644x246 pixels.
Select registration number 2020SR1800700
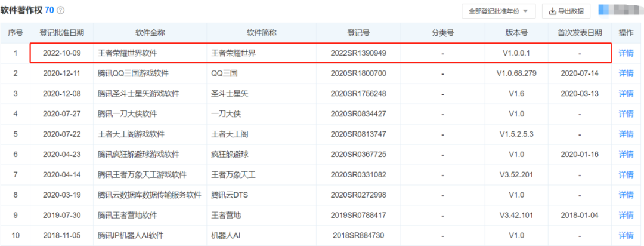pos(358,73)
